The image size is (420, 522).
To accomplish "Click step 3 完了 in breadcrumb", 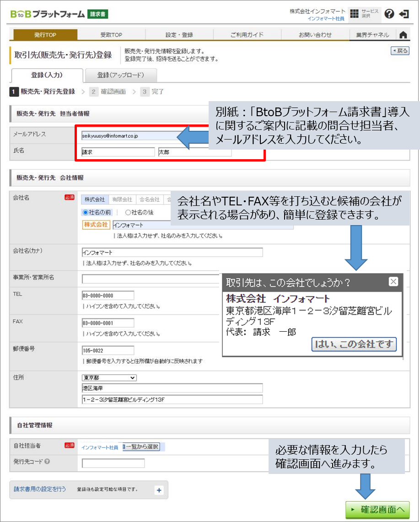I will coord(152,91).
